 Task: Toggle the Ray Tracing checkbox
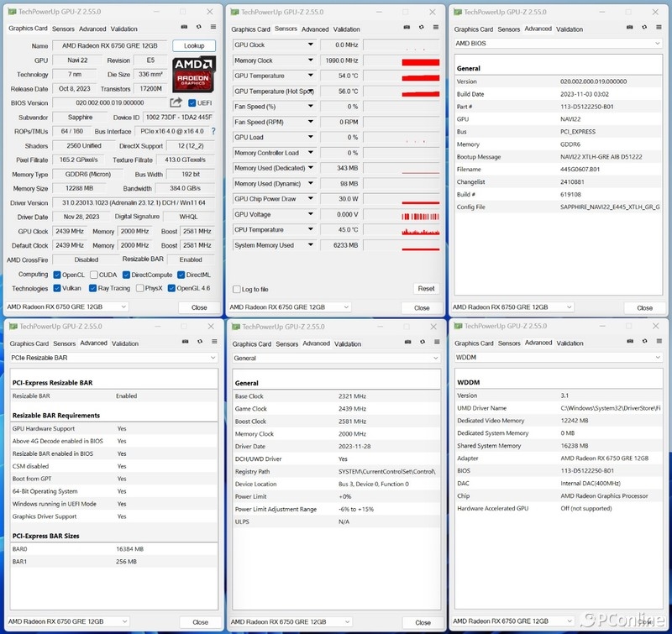point(102,288)
